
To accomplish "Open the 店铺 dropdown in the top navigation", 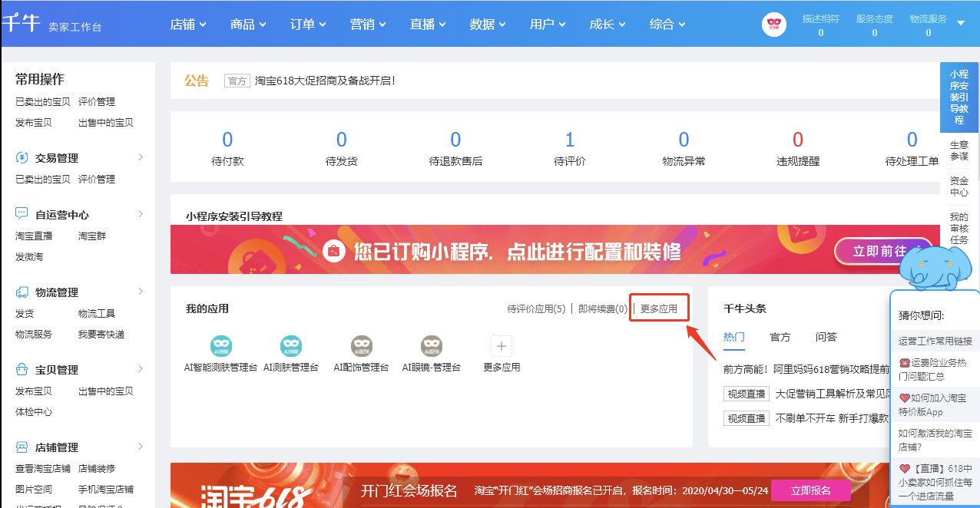I will (x=188, y=25).
